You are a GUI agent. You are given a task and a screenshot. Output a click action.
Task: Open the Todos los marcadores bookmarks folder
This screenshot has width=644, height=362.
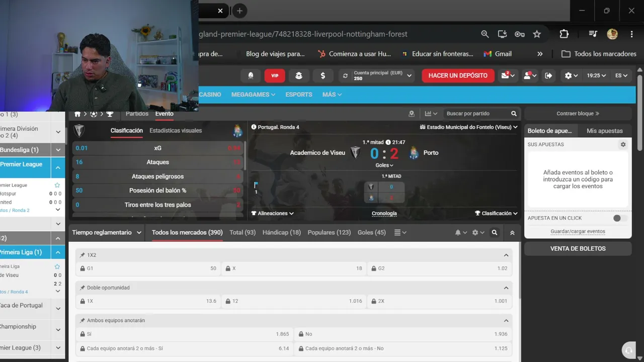(599, 54)
